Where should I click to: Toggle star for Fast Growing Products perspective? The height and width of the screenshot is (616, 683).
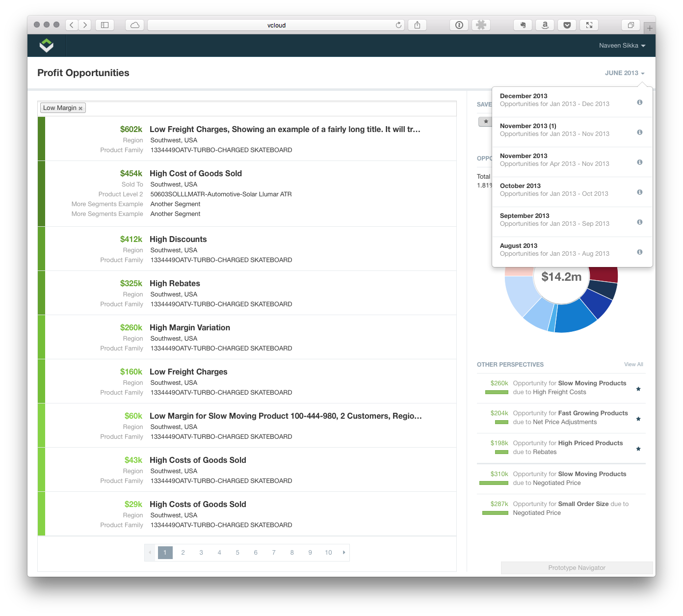(638, 419)
